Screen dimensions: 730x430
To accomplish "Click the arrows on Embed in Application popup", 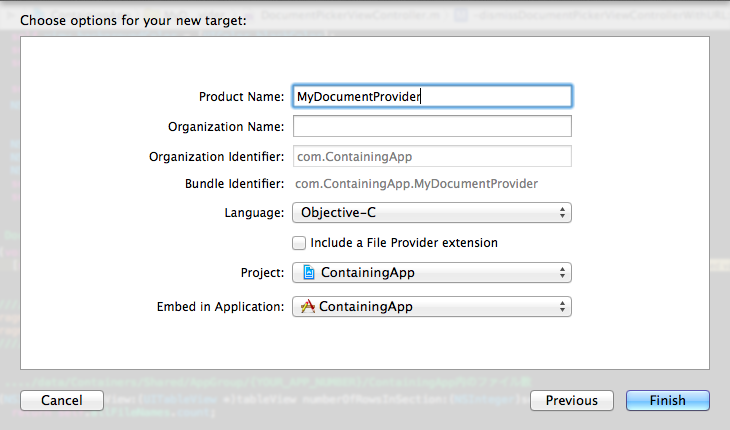I will 562,306.
